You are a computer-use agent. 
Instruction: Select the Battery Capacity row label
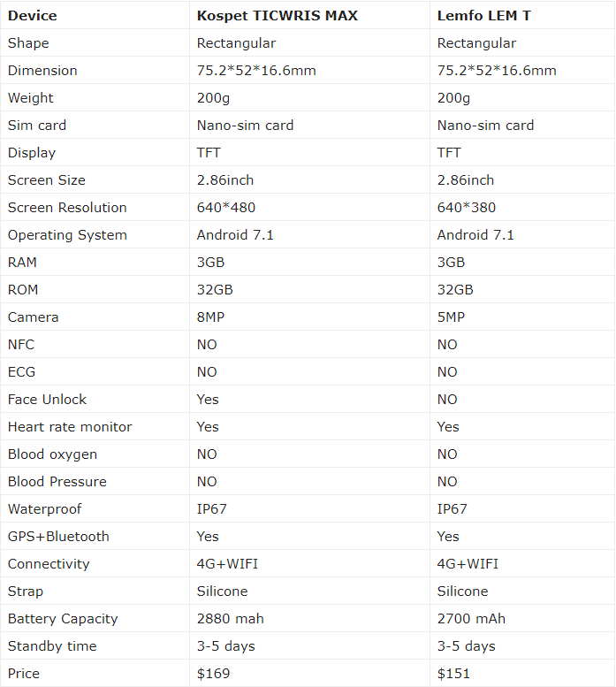(x=63, y=619)
